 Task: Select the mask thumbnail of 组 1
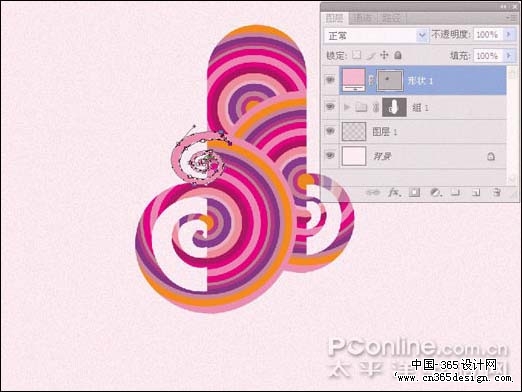[394, 107]
